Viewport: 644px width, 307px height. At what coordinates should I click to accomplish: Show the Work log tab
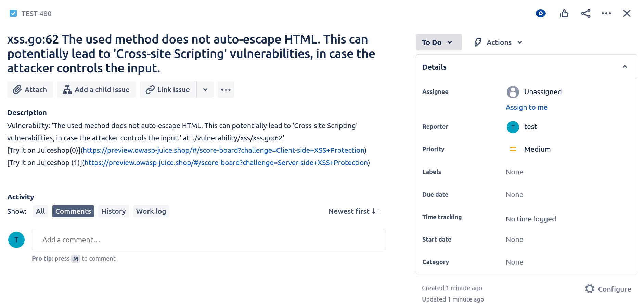[151, 211]
